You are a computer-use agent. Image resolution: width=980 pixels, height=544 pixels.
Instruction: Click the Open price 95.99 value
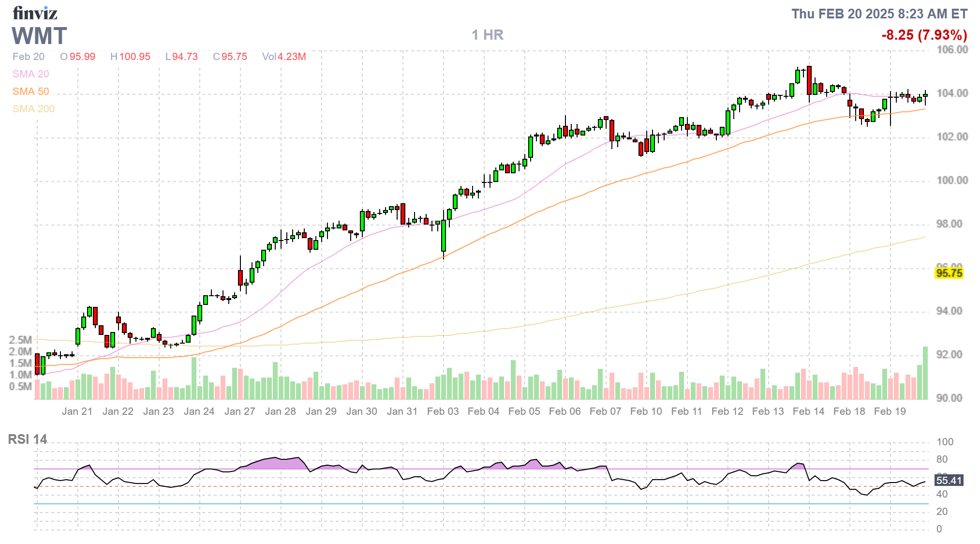[82, 57]
